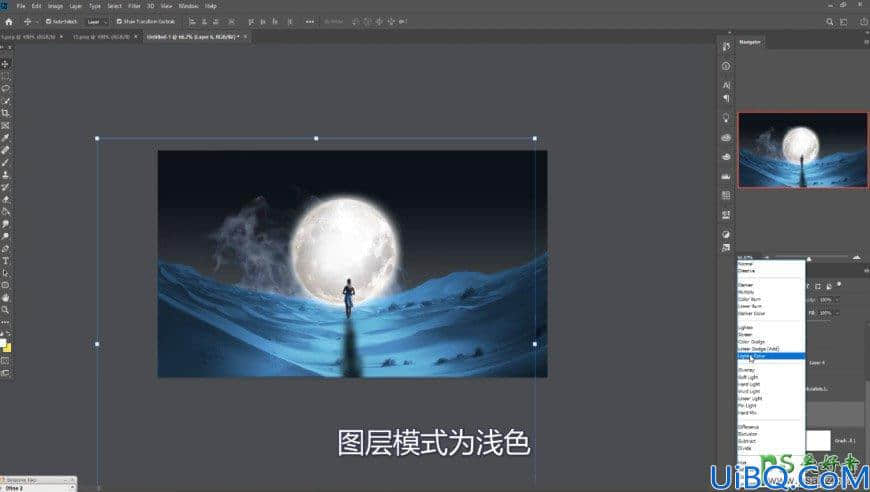Select the Eyedropper tool
The width and height of the screenshot is (870, 492).
[x=6, y=138]
